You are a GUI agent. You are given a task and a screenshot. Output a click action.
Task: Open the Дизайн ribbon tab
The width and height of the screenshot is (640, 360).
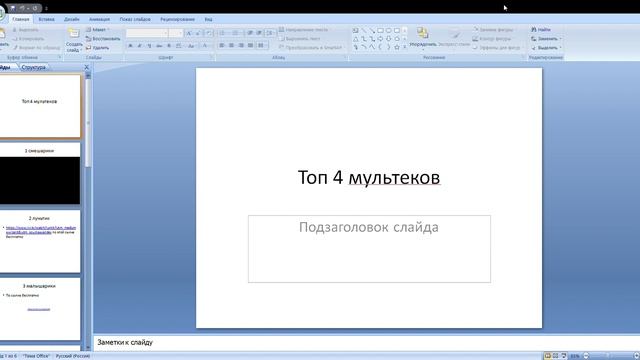(72, 19)
